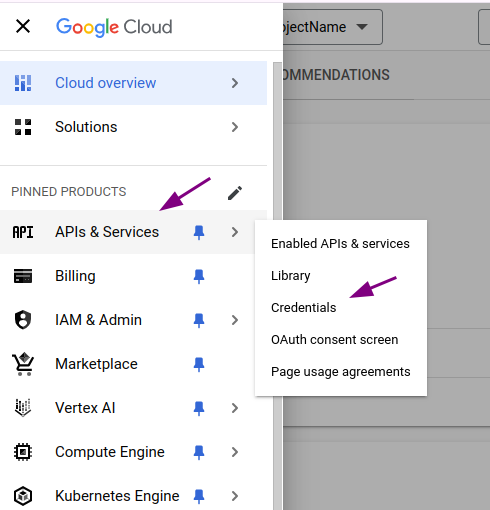Open OAuth consent screen
The width and height of the screenshot is (490, 510).
click(341, 340)
